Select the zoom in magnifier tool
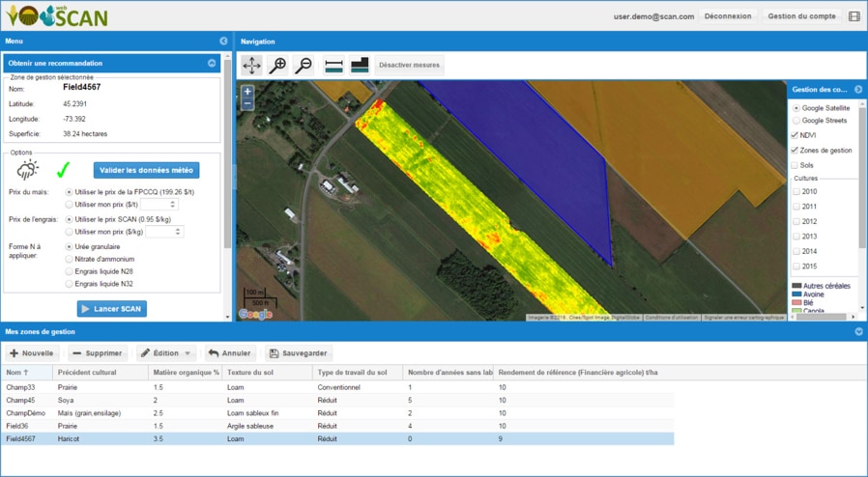This screenshot has width=868, height=477. pyautogui.click(x=277, y=66)
